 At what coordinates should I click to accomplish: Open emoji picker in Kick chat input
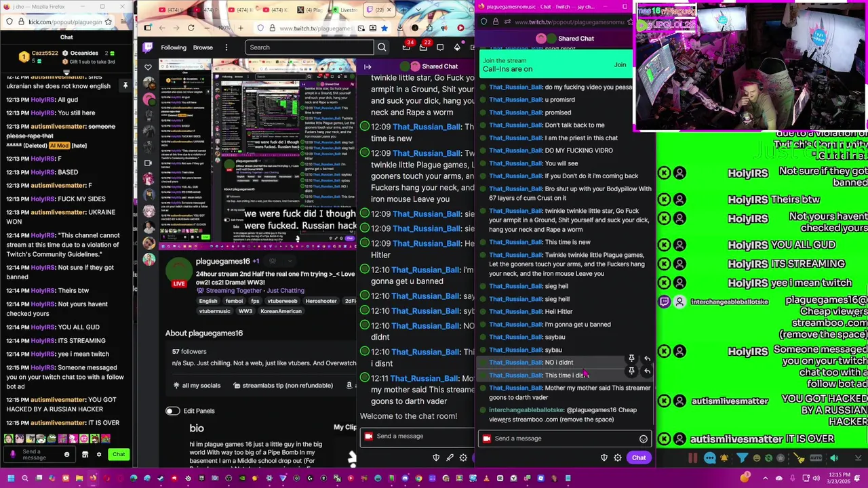pyautogui.click(x=66, y=454)
